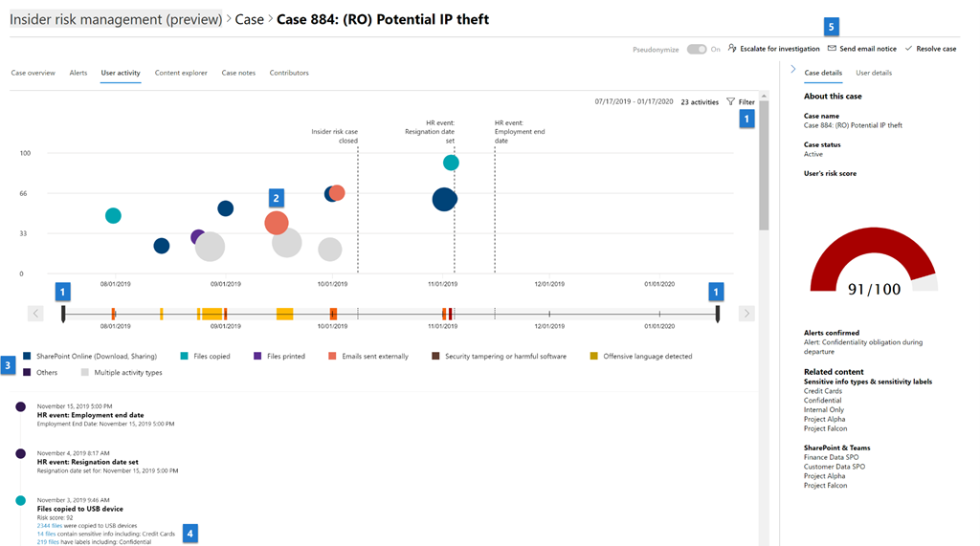
Task: Select the HR event Employment end date entry
Action: [90, 415]
